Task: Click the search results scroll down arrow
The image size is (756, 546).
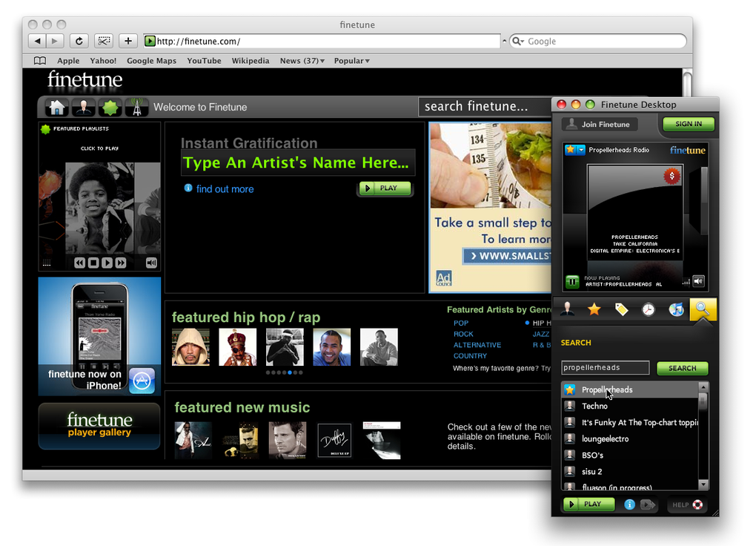Action: pyautogui.click(x=703, y=484)
